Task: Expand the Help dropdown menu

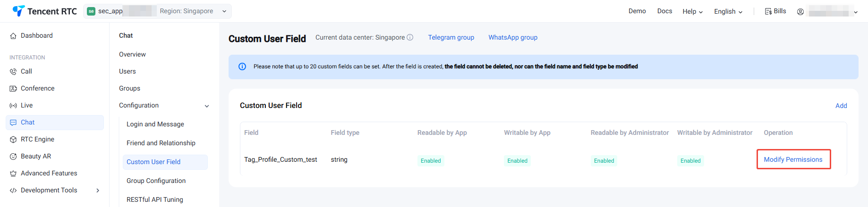Action: point(692,11)
